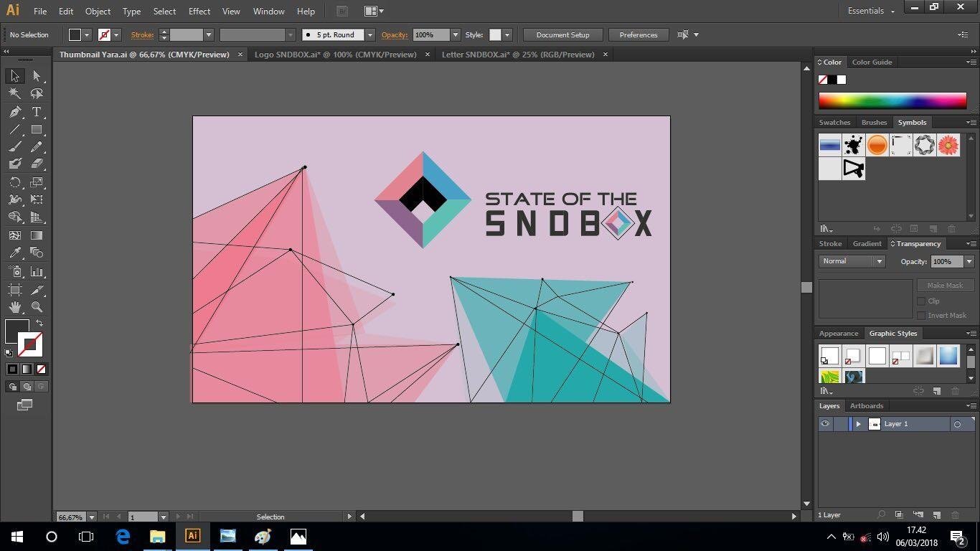This screenshot has height=551, width=980.
Task: Click the Make Mask button
Action: 945,286
